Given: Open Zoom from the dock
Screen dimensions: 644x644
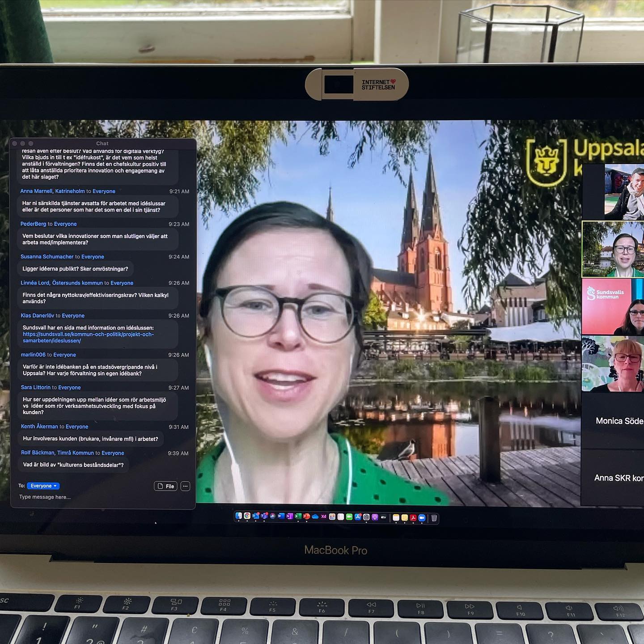Looking at the screenshot, I should (421, 517).
